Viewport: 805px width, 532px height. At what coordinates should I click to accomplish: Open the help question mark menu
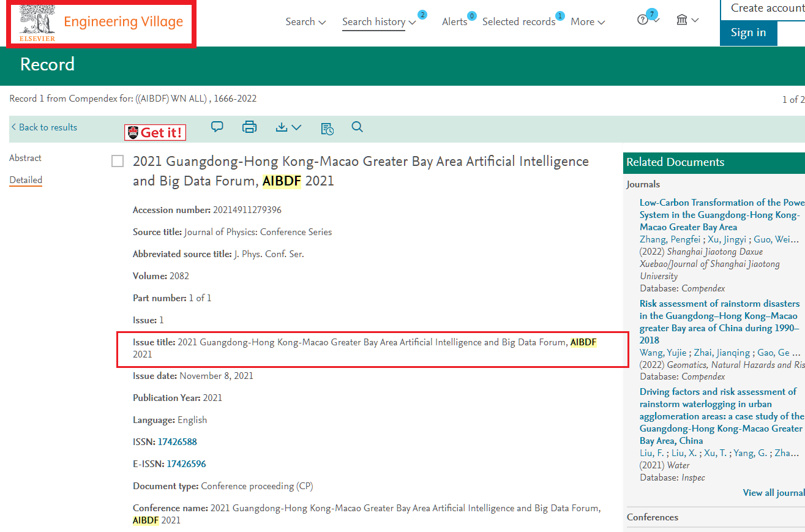(648, 20)
